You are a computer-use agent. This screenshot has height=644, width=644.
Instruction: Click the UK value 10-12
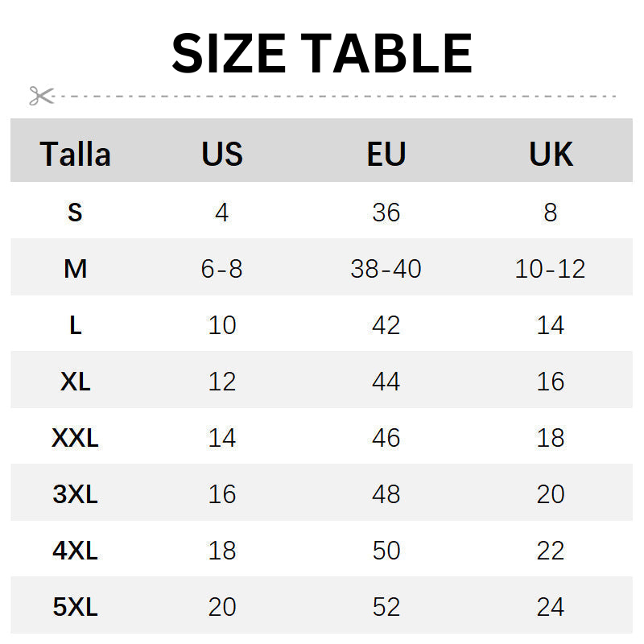point(551,269)
